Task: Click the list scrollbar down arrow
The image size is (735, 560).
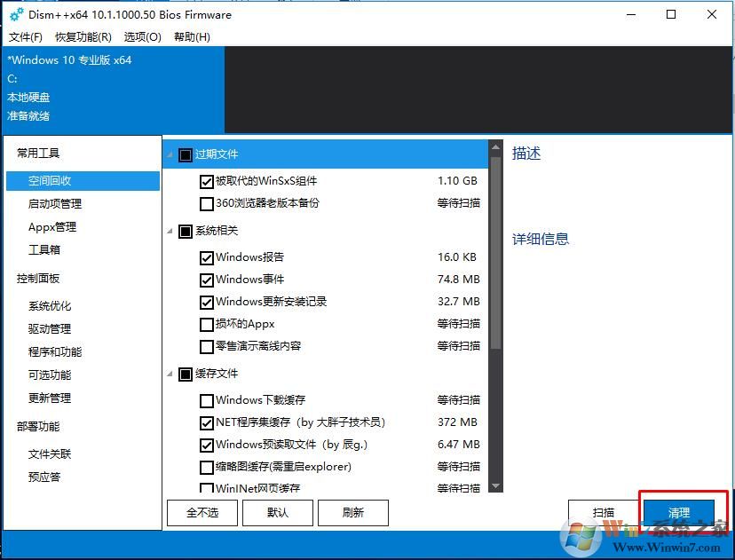Action: pyautogui.click(x=495, y=485)
